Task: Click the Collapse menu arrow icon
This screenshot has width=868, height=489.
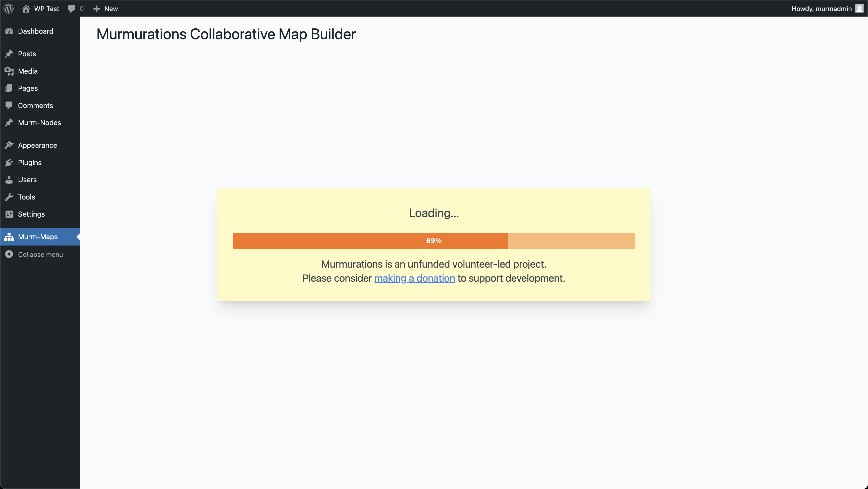Action: [9, 254]
